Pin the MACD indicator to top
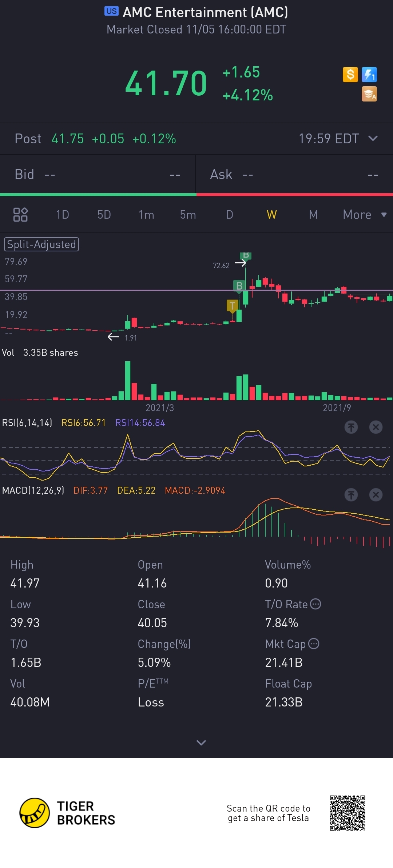 point(351,495)
